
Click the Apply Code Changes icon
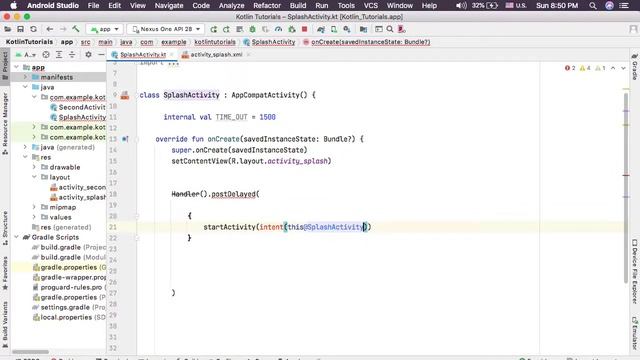click(x=240, y=29)
